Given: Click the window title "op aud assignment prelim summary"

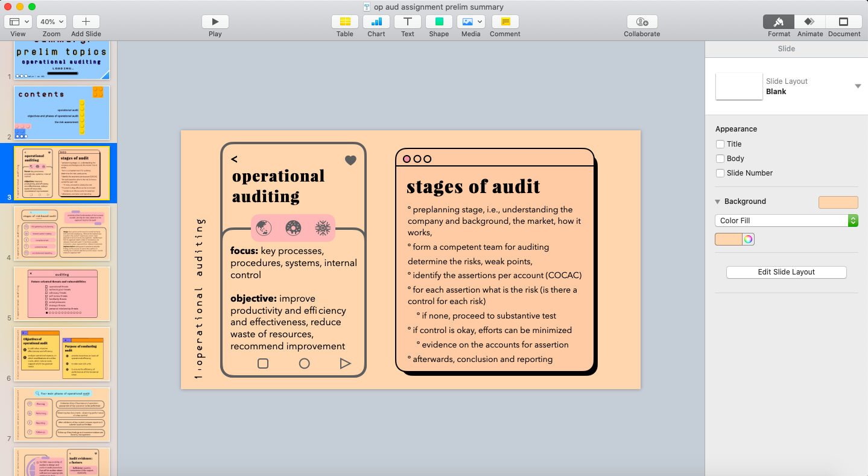Looking at the screenshot, I should coord(439,7).
